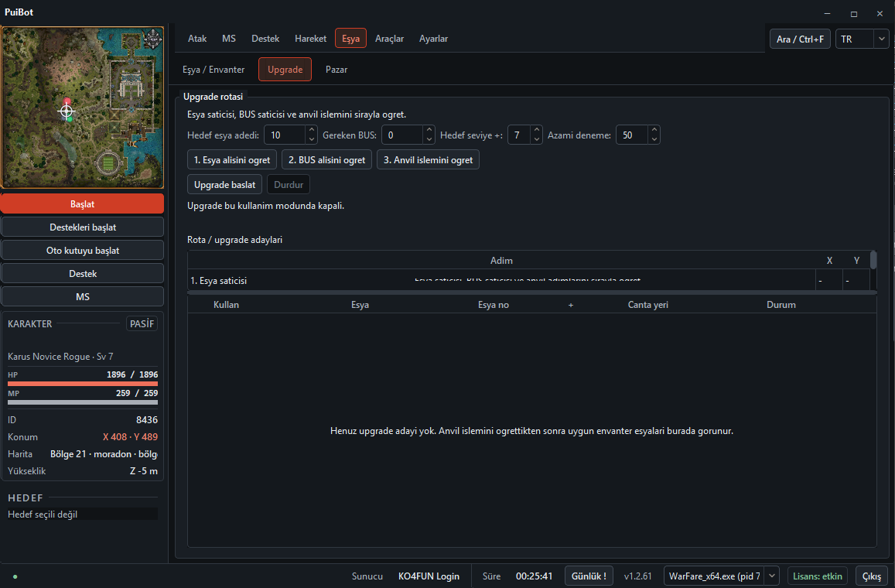Click the minimap compass icon

tap(152, 39)
